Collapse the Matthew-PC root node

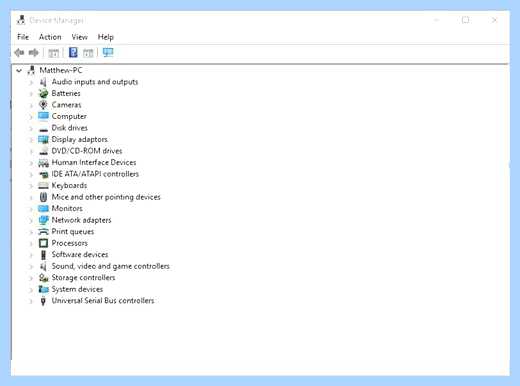click(x=19, y=71)
